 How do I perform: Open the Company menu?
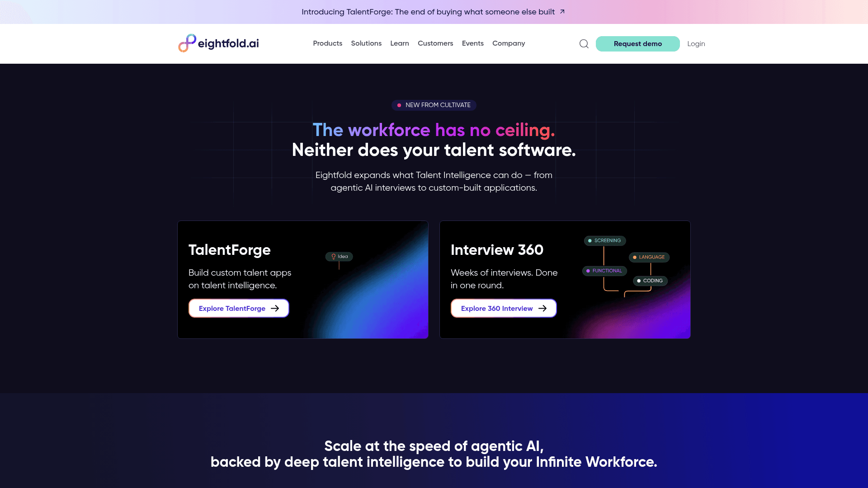click(x=509, y=43)
